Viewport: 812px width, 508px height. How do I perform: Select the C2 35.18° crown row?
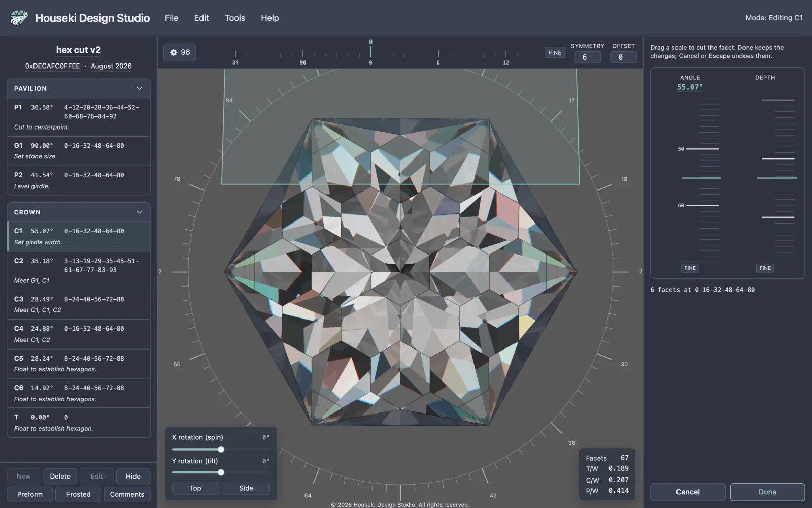pos(79,270)
